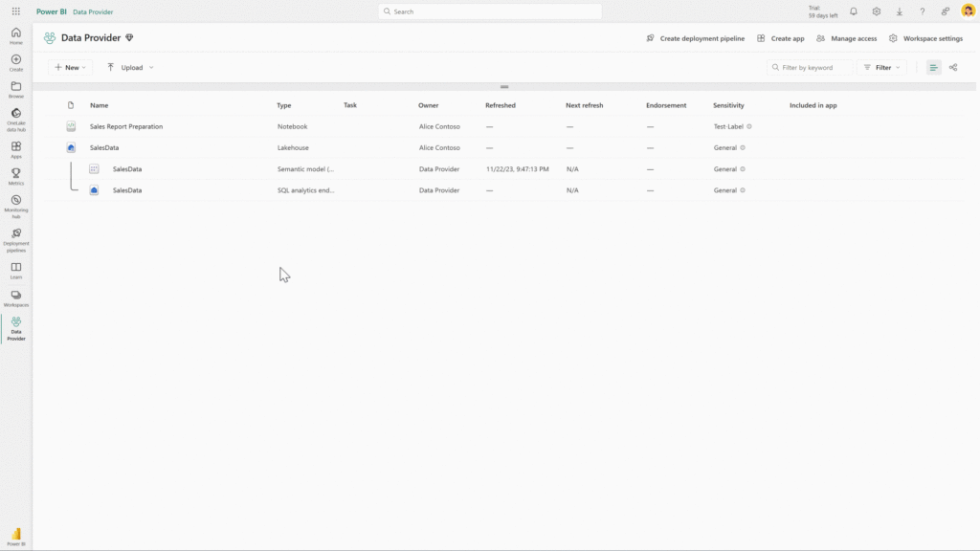Click Manage access
980x551 pixels.
[x=846, y=38]
